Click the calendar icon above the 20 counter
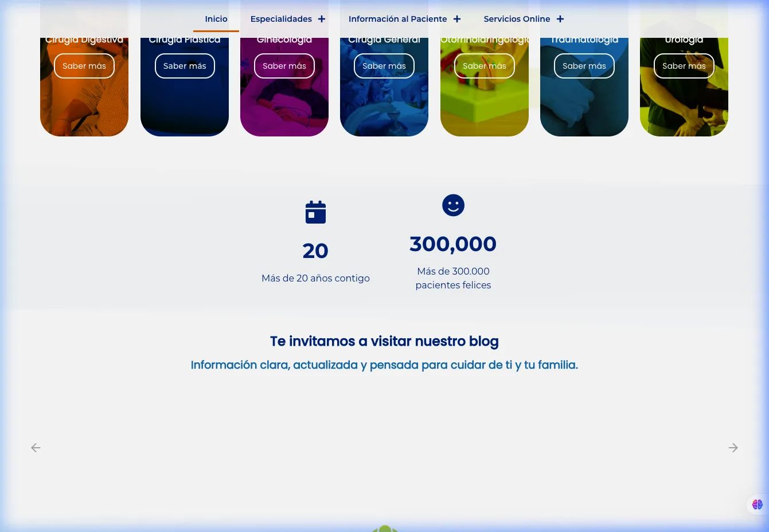This screenshot has height=532, width=769. pyautogui.click(x=315, y=212)
